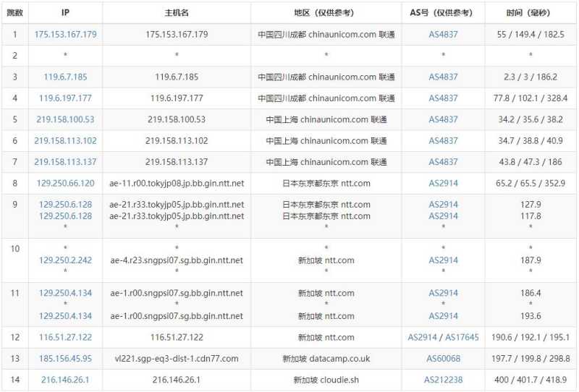Select region 中国上海 chinaunicom.com in hop 5 row
This screenshot has height=392, width=579.
point(326,119)
